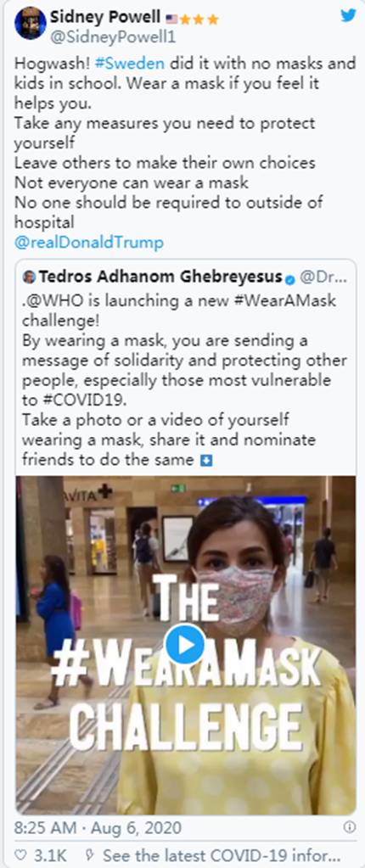This screenshot has width=365, height=868.
Task: Click the masked woman video thumbnail
Action: (186, 645)
